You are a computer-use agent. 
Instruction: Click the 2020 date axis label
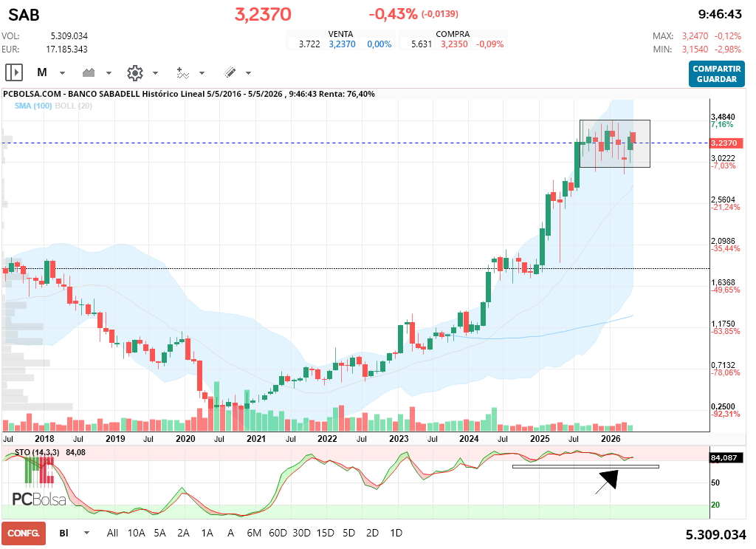click(185, 439)
